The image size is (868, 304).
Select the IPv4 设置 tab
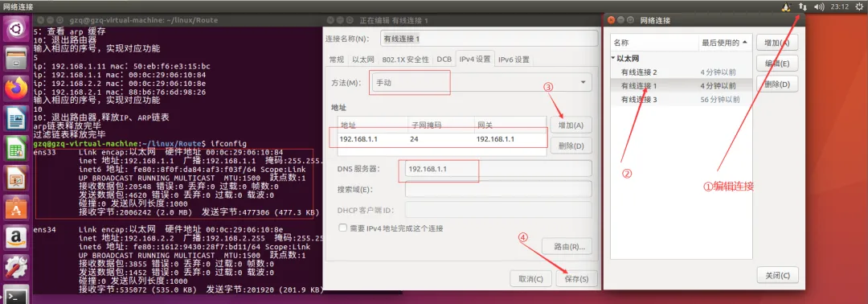[x=475, y=60]
